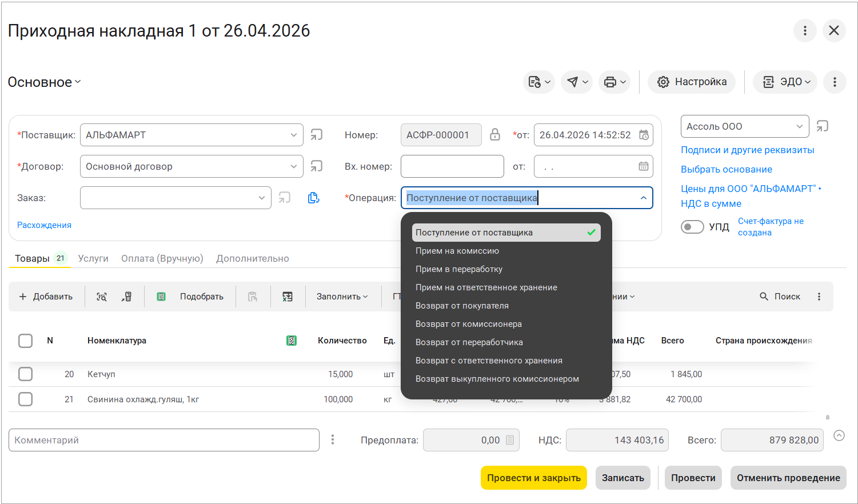Screen dimensions: 858x504
Task: Click the barcode scan icon in the goods toolbar
Action: [102, 297]
